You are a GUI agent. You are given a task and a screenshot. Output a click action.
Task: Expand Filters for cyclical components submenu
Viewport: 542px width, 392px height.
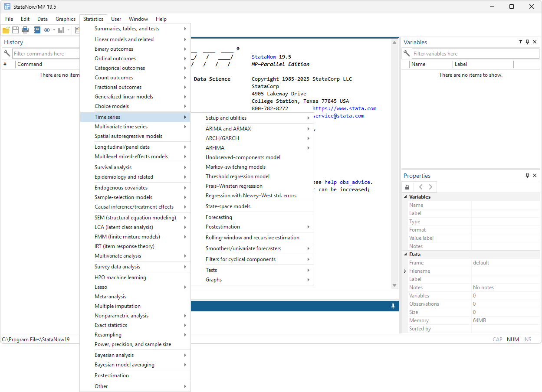[253, 259]
